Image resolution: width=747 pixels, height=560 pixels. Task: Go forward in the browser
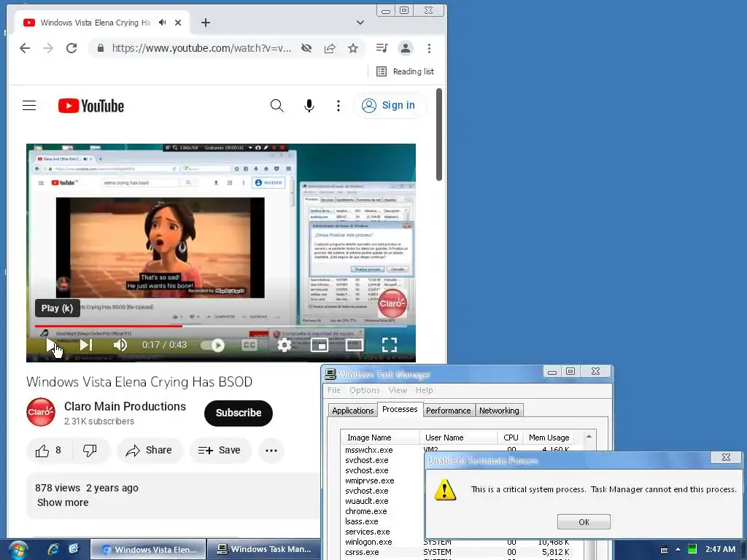coord(48,48)
